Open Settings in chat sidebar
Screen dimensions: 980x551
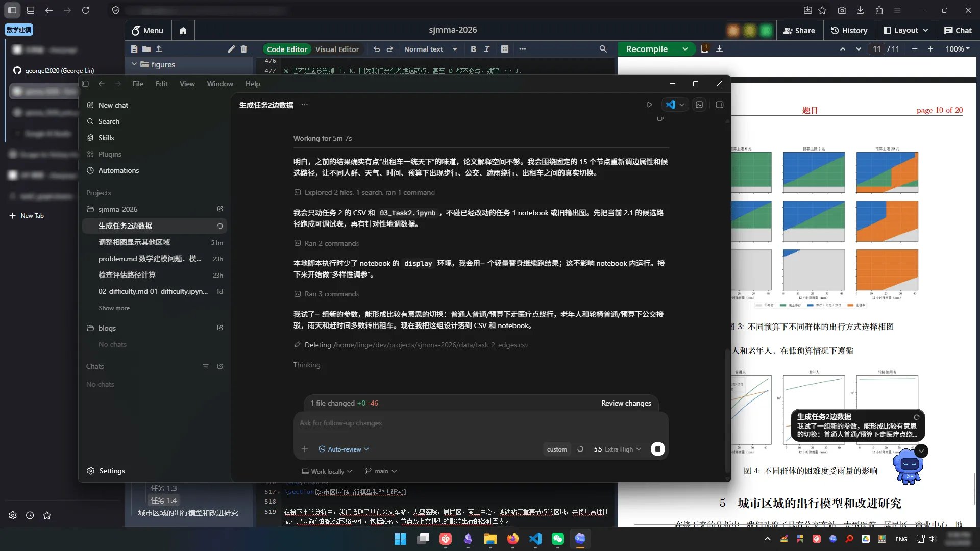tap(106, 471)
